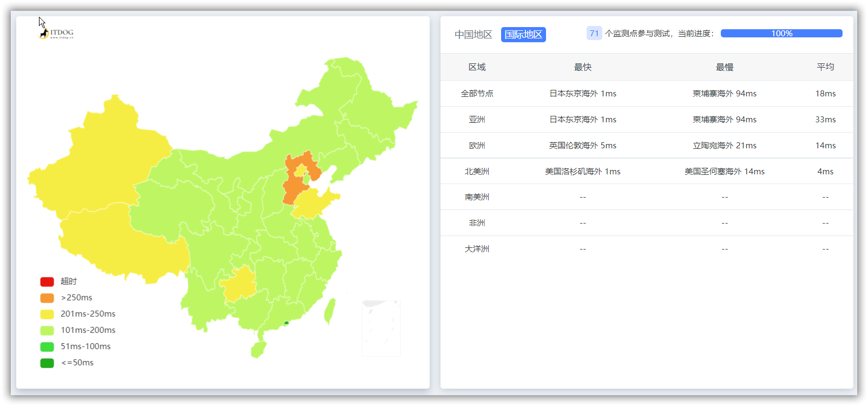This screenshot has height=406, width=868.
Task: Click the South China Sea inset map
Action: click(381, 328)
